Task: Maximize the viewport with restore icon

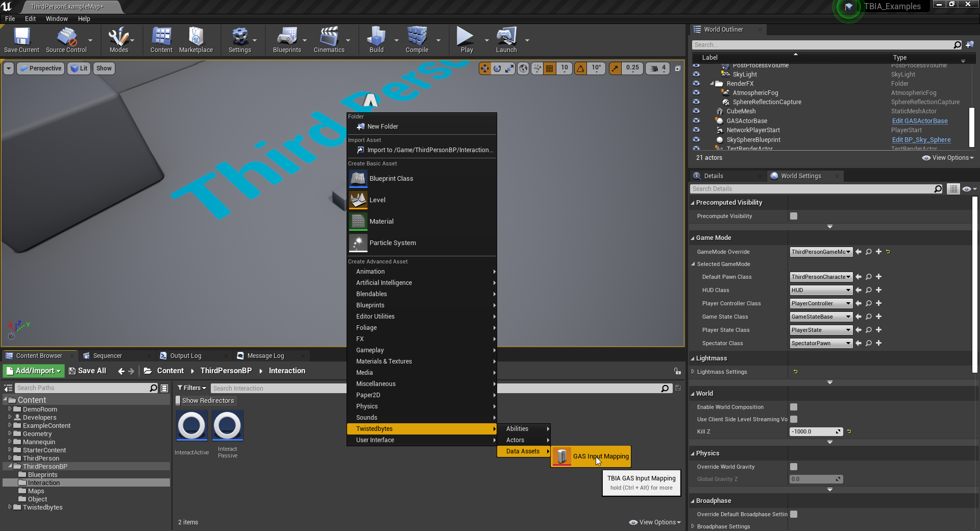Action: [x=678, y=68]
